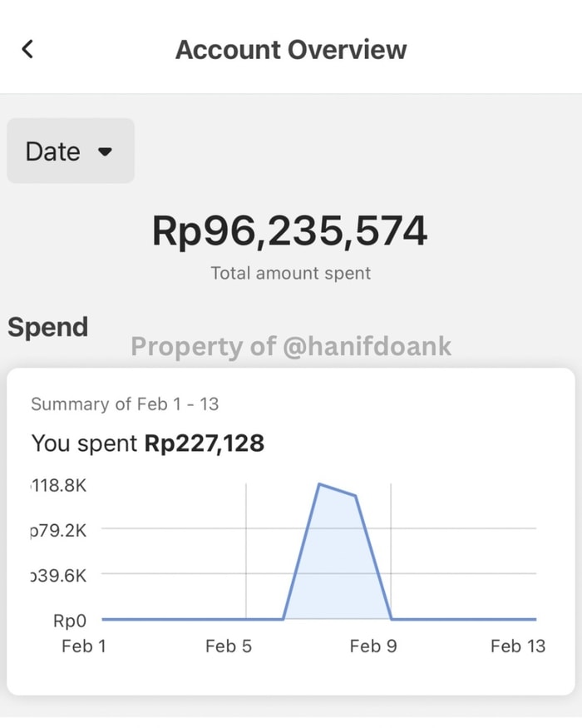Screen dimensions: 582x728
Task: Tap the 39.6K y-axis label
Action: pos(58,575)
